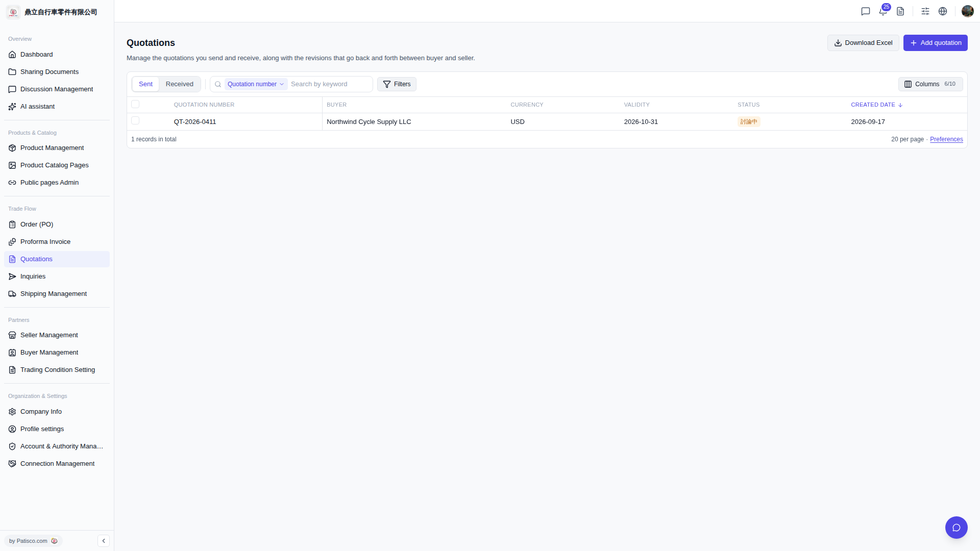Open the chat messages icon in header
Viewport: 980px width, 551px height.
(x=866, y=11)
